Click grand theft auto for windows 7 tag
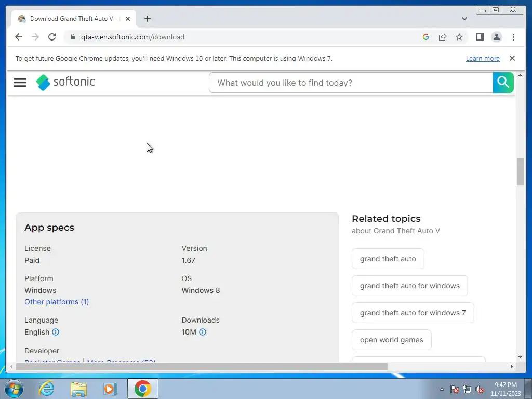 point(413,313)
